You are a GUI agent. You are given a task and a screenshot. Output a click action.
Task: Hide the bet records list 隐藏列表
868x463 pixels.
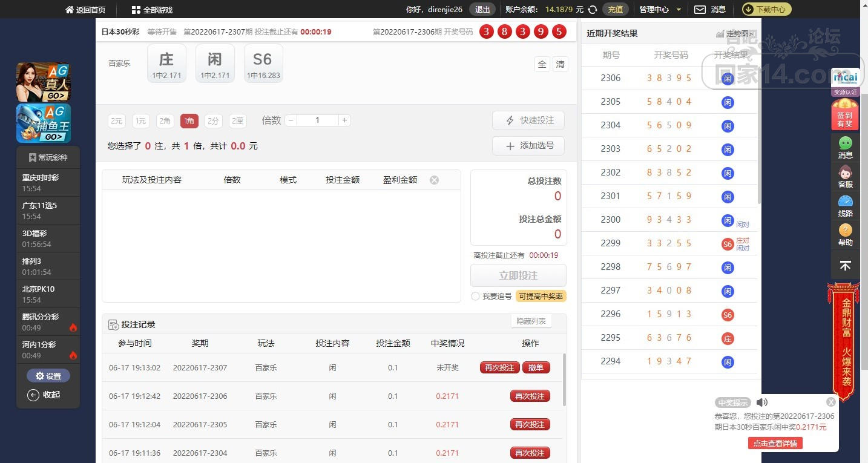click(x=531, y=321)
